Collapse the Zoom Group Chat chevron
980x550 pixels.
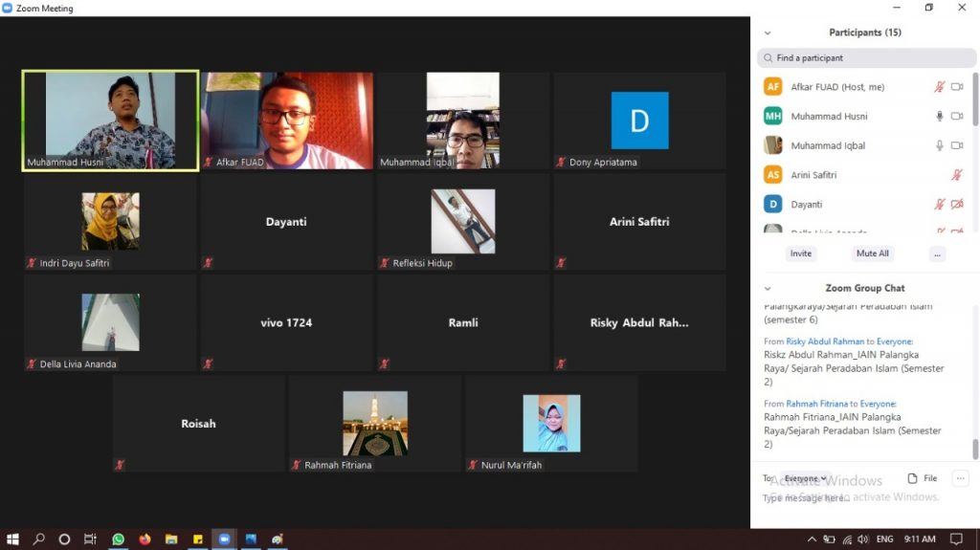click(x=768, y=289)
